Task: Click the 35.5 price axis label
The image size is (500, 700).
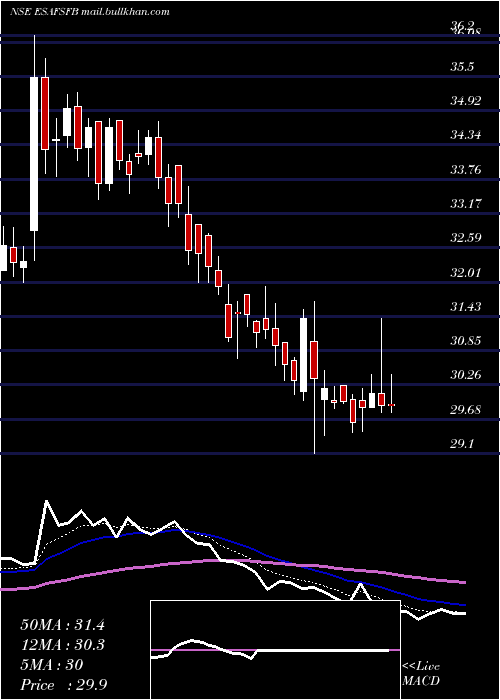Action: point(462,67)
